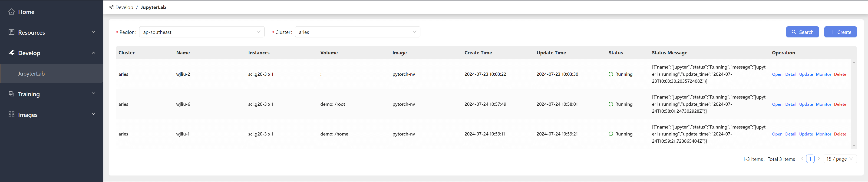This screenshot has width=868, height=182.
Task: Click the Resources icon in sidebar
Action: click(x=11, y=32)
